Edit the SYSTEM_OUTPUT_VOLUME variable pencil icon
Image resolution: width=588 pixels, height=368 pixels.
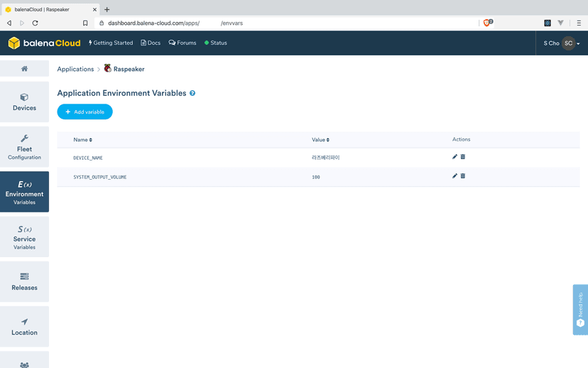pyautogui.click(x=454, y=176)
